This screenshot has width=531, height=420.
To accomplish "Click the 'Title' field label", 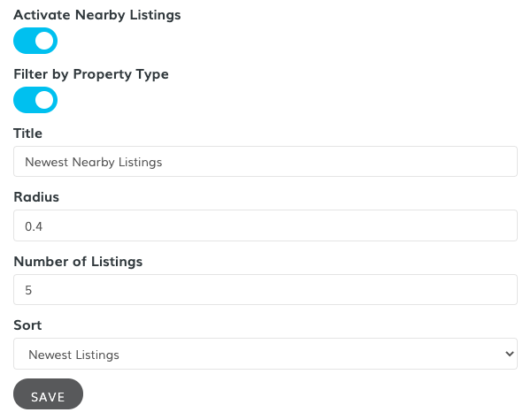I will [x=28, y=134].
